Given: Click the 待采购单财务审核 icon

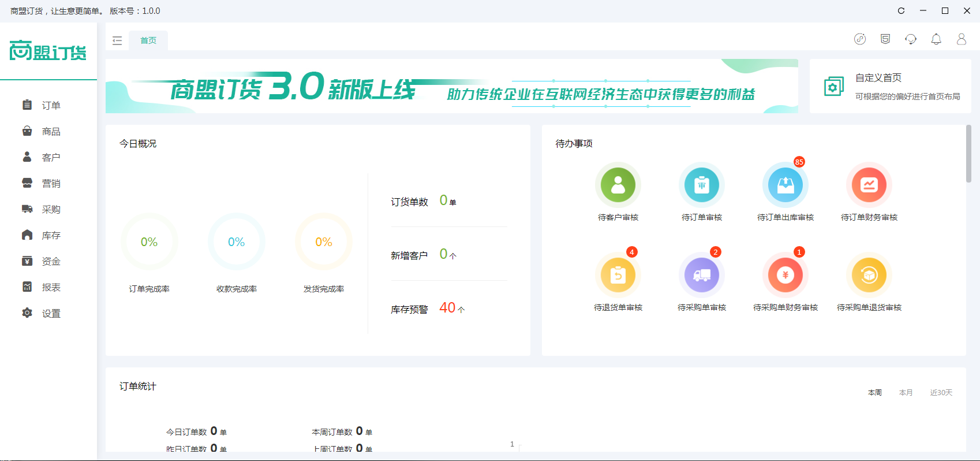Looking at the screenshot, I should 785,275.
